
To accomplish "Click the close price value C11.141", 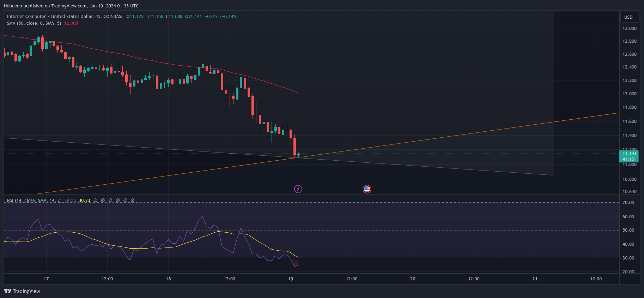I will 194,17.
